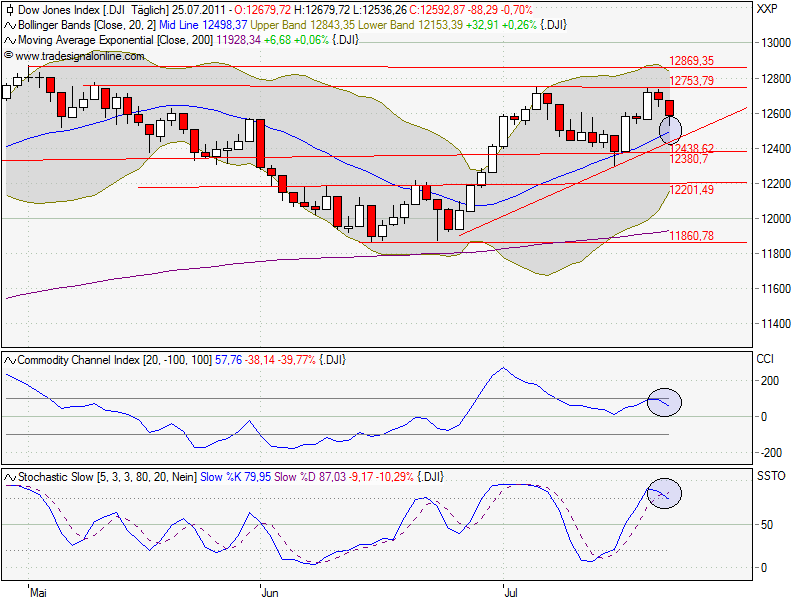800x600 pixels.
Task: Select the CCI panel tab on the right
Action: (765, 356)
